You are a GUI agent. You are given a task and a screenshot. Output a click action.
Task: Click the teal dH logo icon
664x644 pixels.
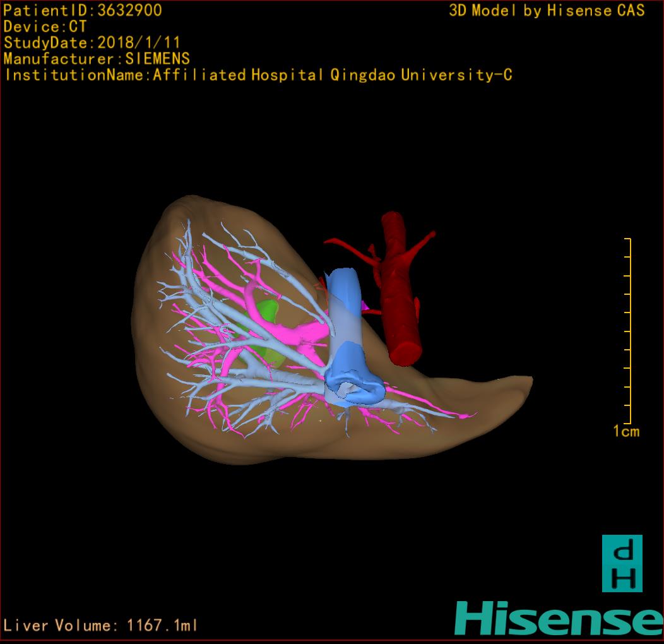(622, 563)
